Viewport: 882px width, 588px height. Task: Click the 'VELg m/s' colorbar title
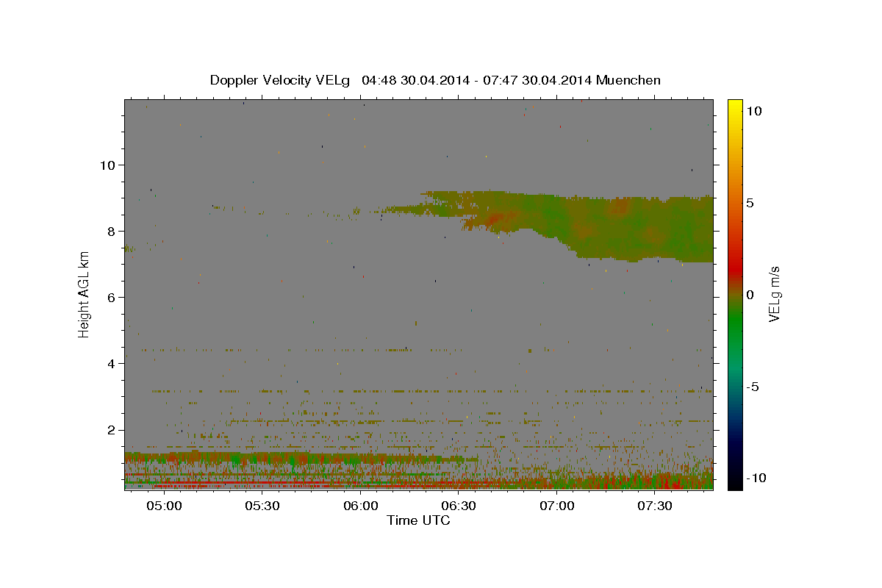[x=775, y=294]
